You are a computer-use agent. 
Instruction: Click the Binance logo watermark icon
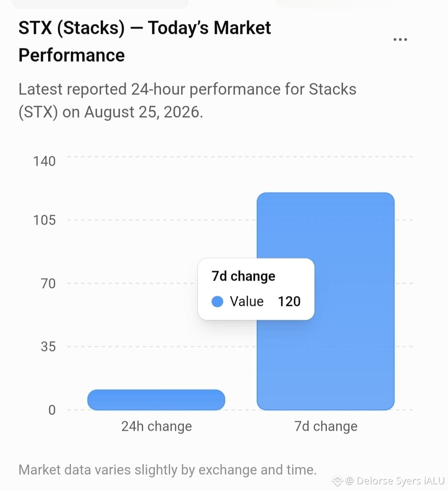pos(337,481)
